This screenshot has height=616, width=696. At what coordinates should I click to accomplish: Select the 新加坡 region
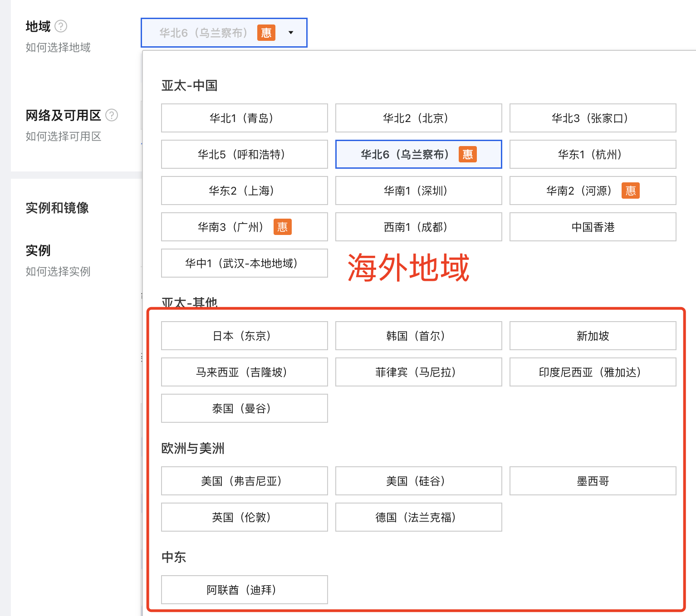click(x=592, y=336)
